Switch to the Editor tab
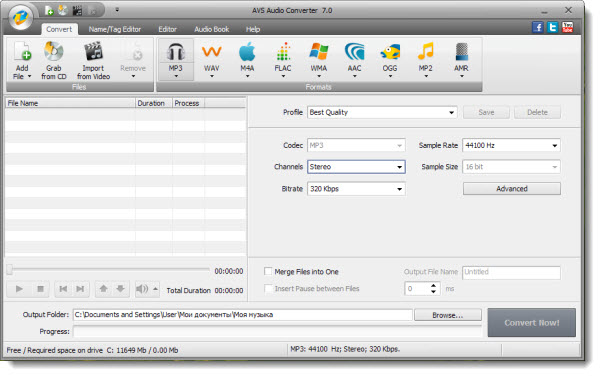This screenshot has height=376, width=600. point(168,29)
